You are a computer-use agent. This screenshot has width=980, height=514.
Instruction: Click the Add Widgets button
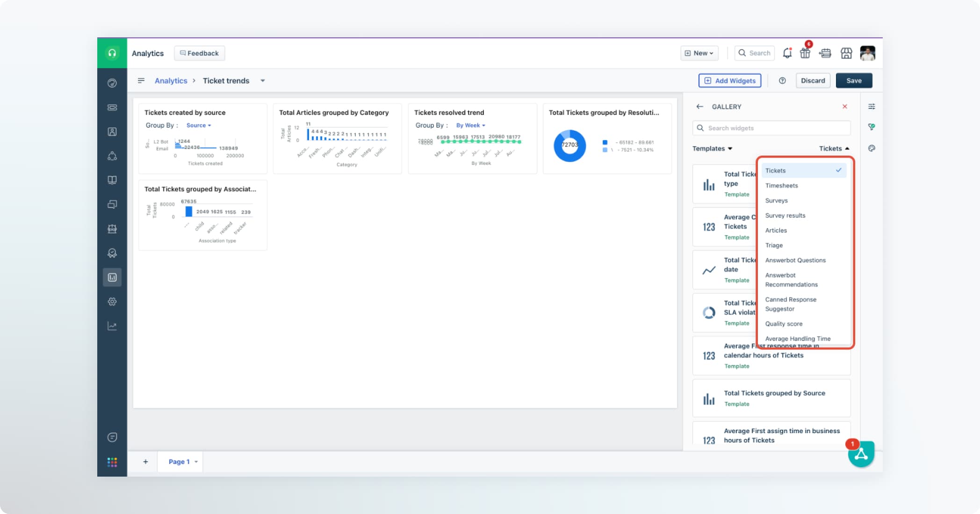pyautogui.click(x=729, y=80)
